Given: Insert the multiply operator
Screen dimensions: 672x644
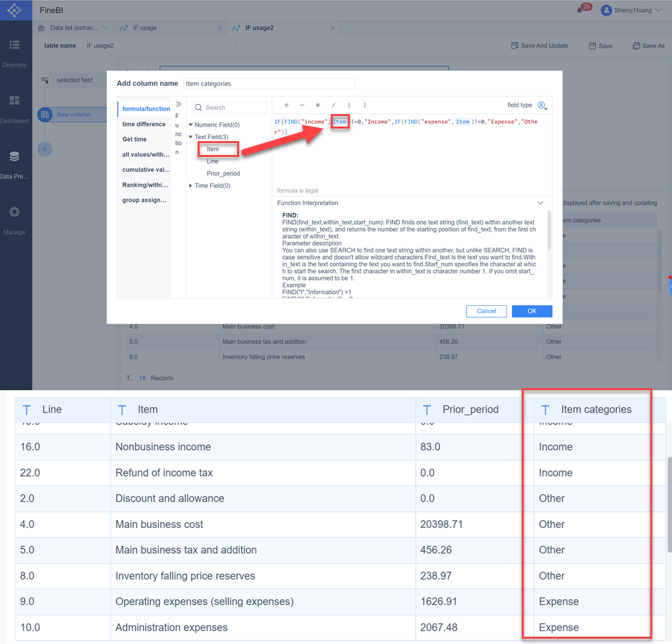Looking at the screenshot, I should (318, 105).
